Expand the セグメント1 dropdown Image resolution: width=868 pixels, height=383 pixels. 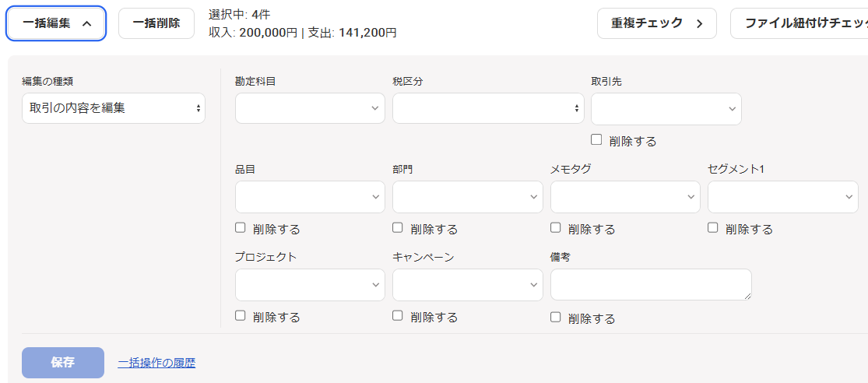coord(782,197)
